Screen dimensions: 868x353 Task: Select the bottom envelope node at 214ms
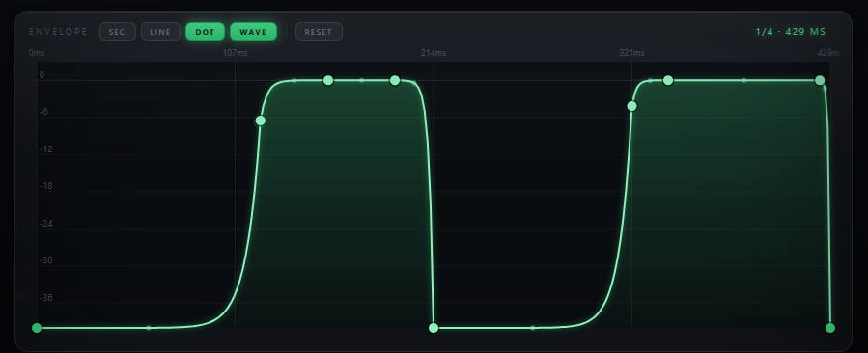(434, 328)
